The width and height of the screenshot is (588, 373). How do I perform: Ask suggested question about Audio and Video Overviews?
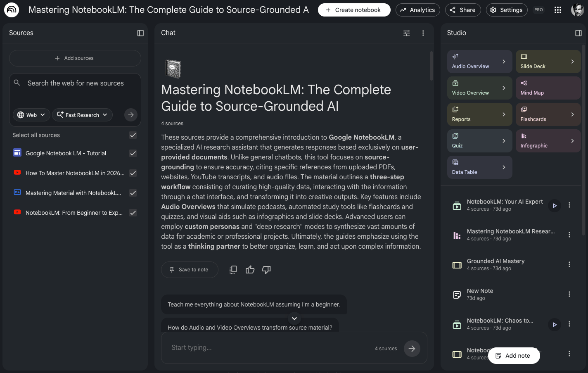[x=250, y=325]
